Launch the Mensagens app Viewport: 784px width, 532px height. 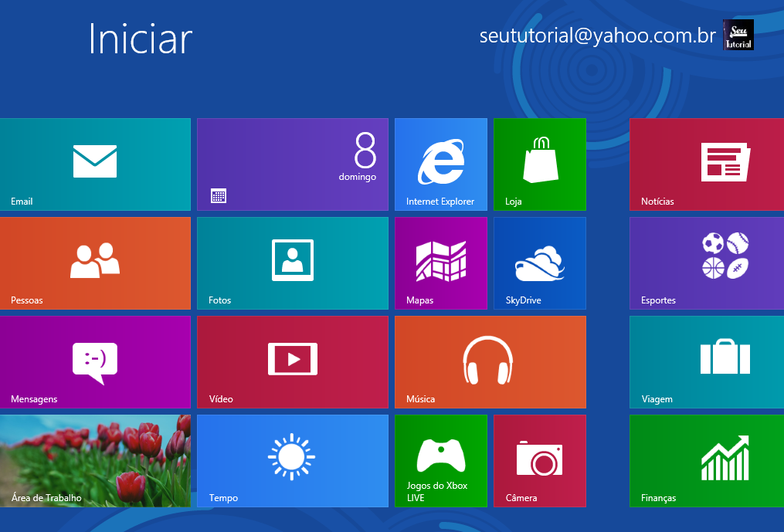coord(95,361)
